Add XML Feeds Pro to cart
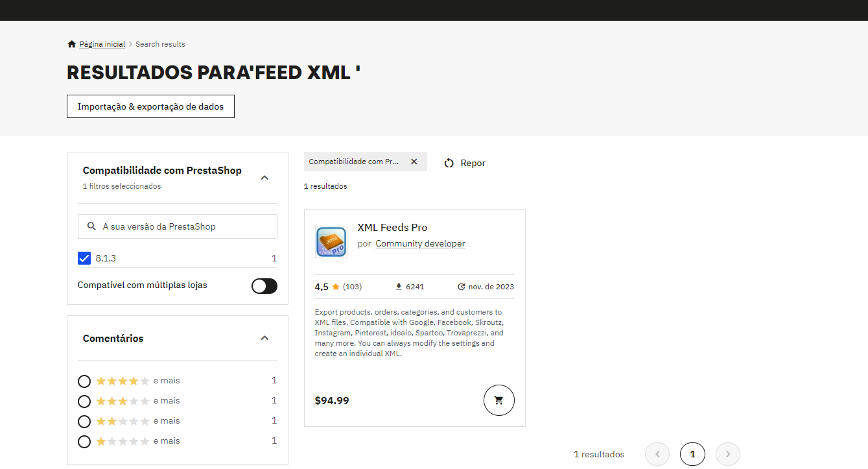The width and height of the screenshot is (868, 469). point(499,400)
